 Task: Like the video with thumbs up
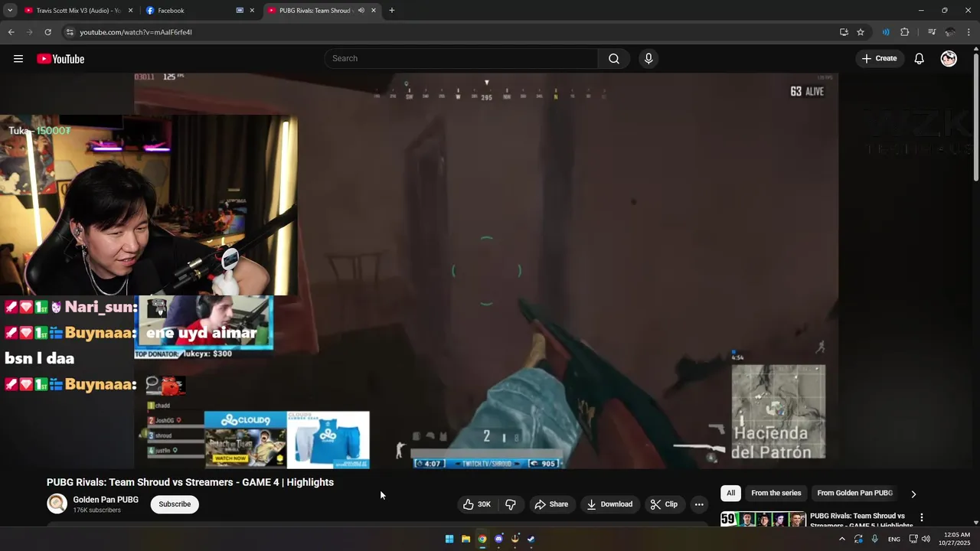point(476,504)
